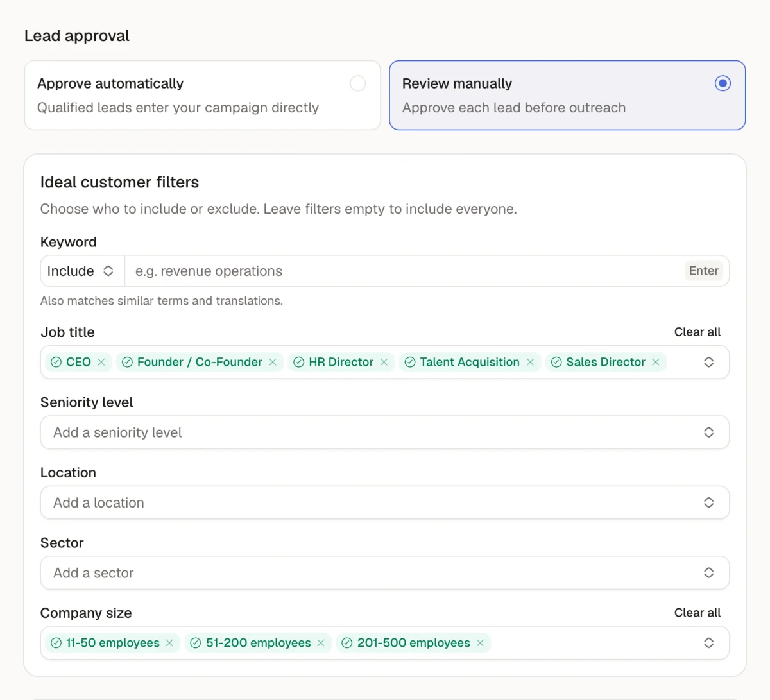Remove the CEO job title tag
The height and width of the screenshot is (700, 770).
point(101,362)
